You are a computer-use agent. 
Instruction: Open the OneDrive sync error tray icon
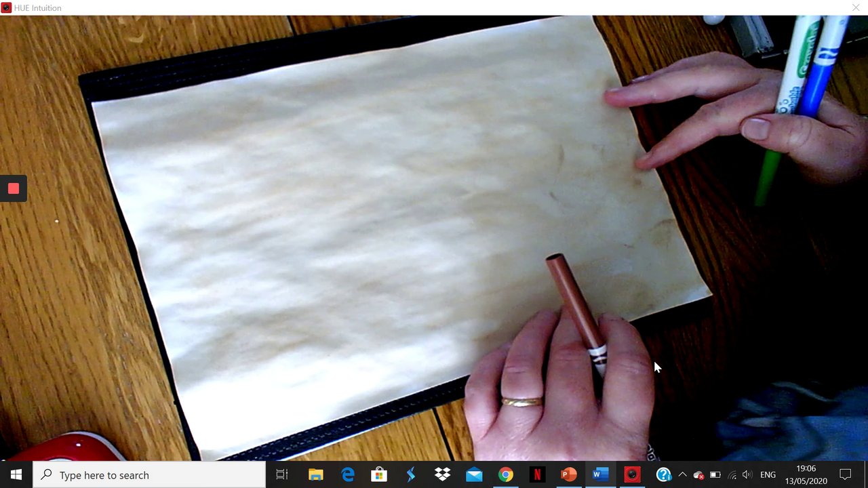[698, 475]
